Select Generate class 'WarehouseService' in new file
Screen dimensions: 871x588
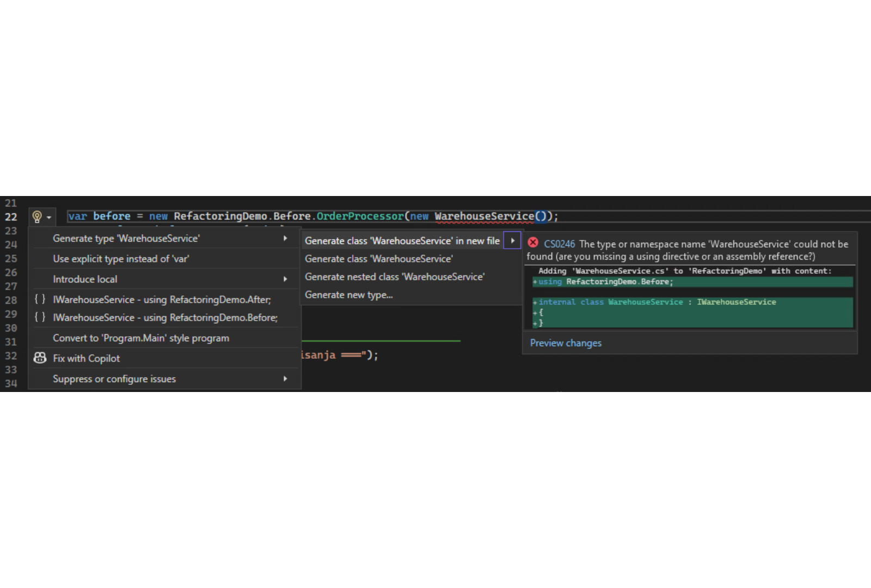coord(402,241)
